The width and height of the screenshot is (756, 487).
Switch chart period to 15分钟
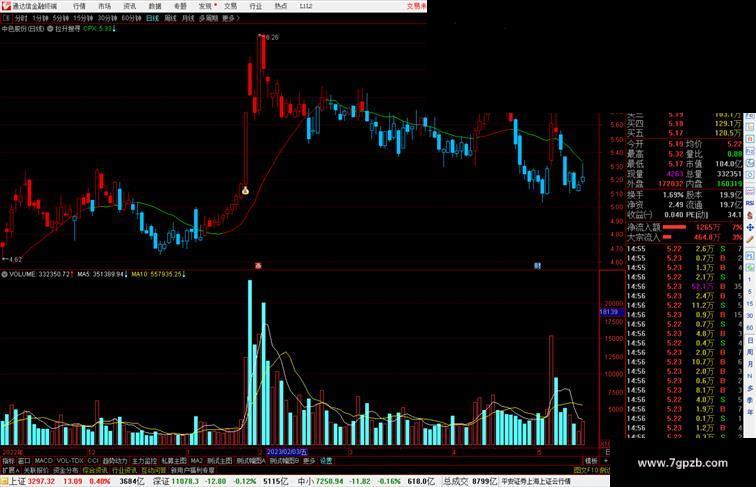83,18
